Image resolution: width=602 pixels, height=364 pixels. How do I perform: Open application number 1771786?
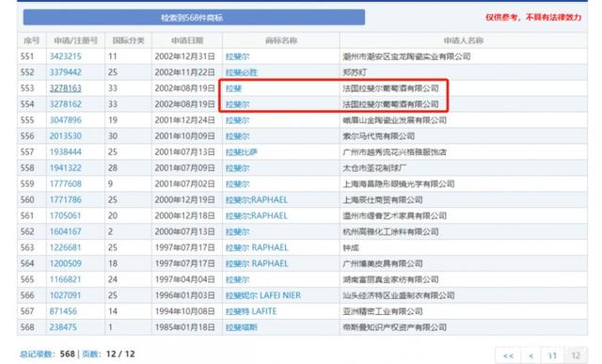click(65, 199)
